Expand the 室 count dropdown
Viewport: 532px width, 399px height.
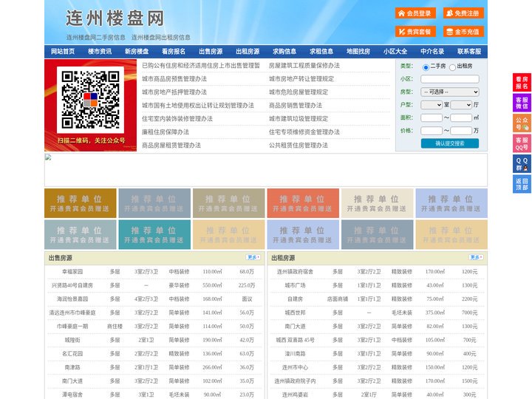[432, 105]
